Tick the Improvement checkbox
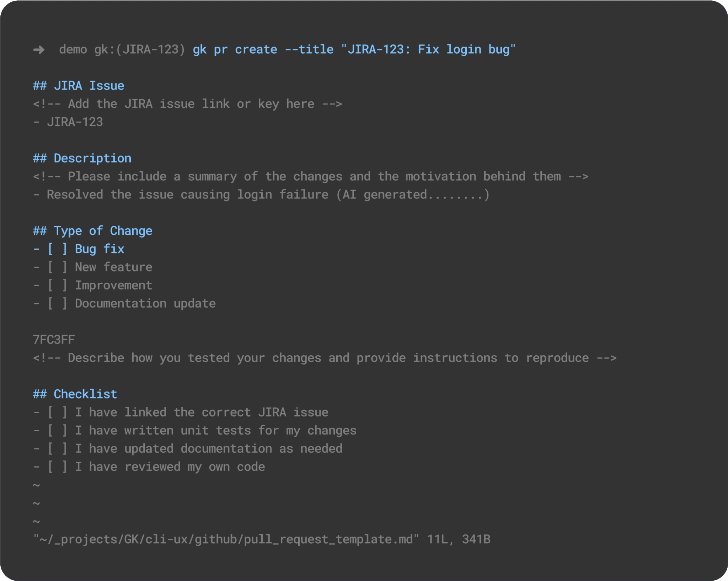Screen dimensions: 728x581 [x=57, y=286]
